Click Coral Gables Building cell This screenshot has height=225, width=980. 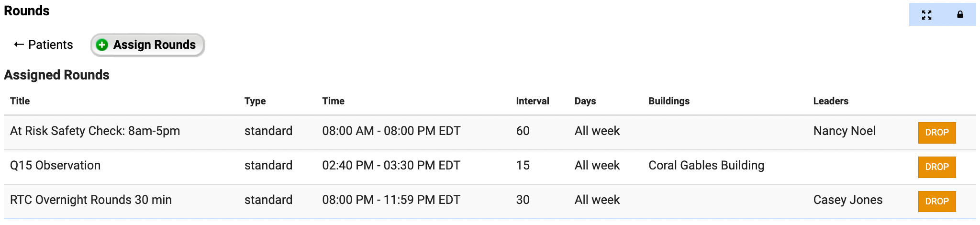(706, 166)
